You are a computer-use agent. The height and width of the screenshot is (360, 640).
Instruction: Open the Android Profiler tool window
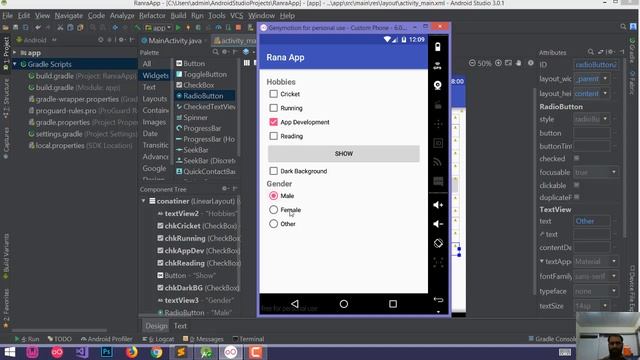click(107, 339)
